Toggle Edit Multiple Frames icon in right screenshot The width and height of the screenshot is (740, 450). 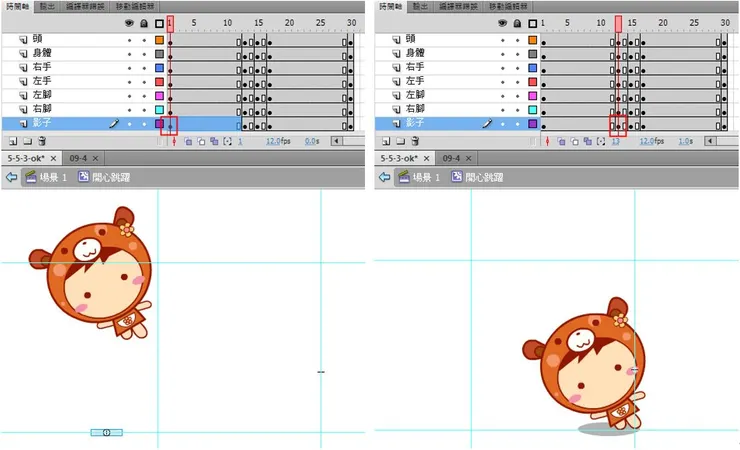pyautogui.click(x=588, y=141)
